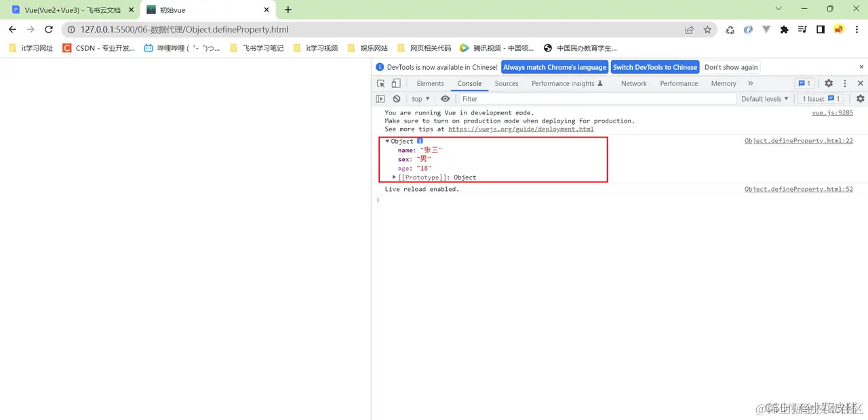Click the name: "张三" property
868x420 pixels.
420,150
